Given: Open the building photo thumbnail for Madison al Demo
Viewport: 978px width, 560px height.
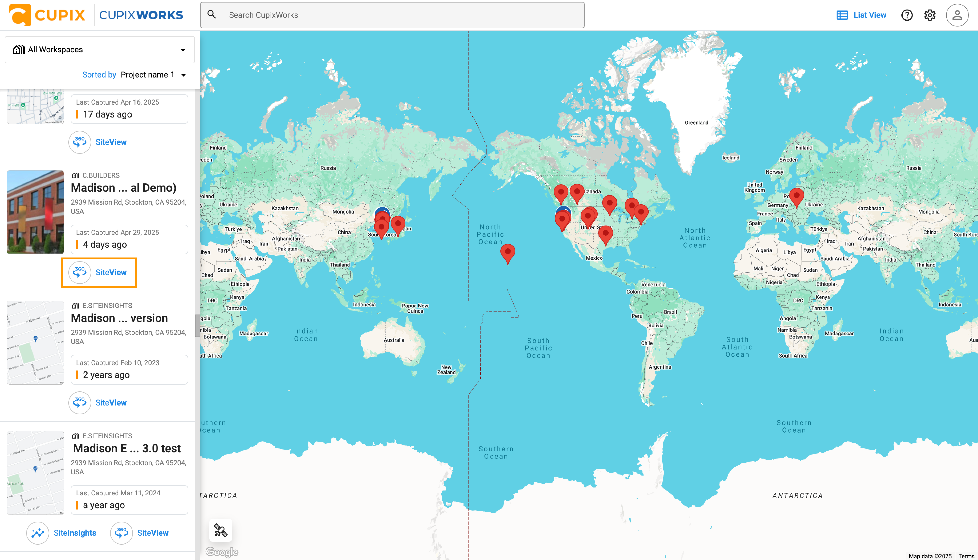Looking at the screenshot, I should click(35, 212).
